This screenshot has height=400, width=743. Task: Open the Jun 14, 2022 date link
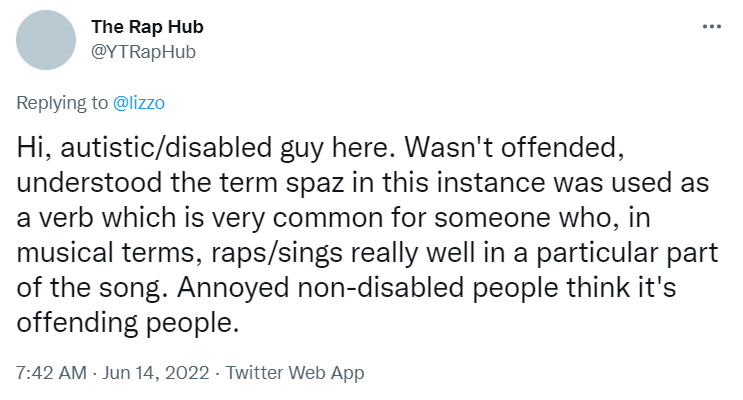pyautogui.click(x=156, y=373)
